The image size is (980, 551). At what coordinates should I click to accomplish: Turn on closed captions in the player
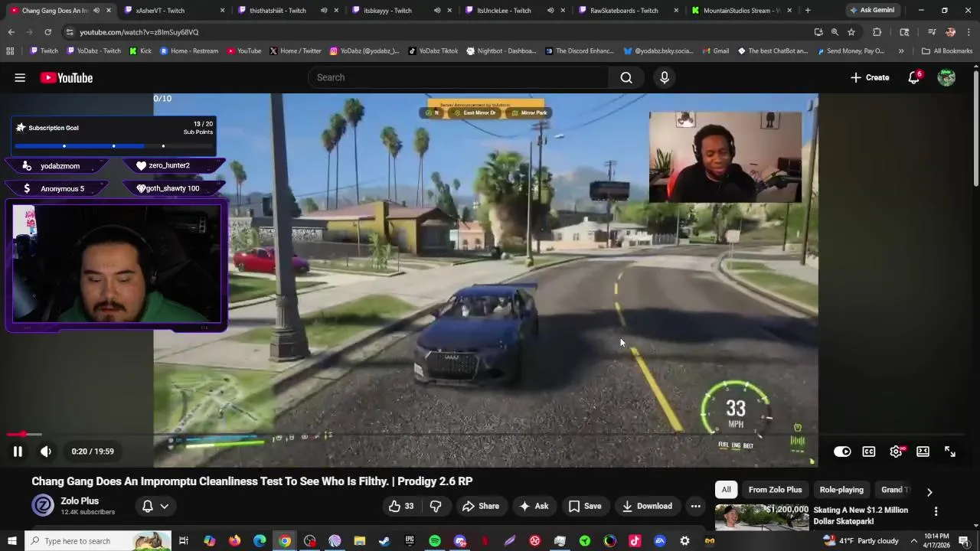pos(869,452)
